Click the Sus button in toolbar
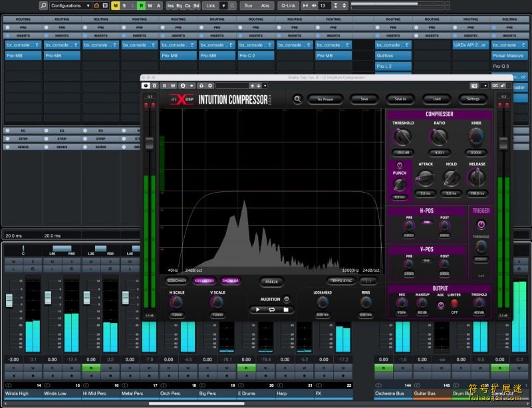 (248, 5)
